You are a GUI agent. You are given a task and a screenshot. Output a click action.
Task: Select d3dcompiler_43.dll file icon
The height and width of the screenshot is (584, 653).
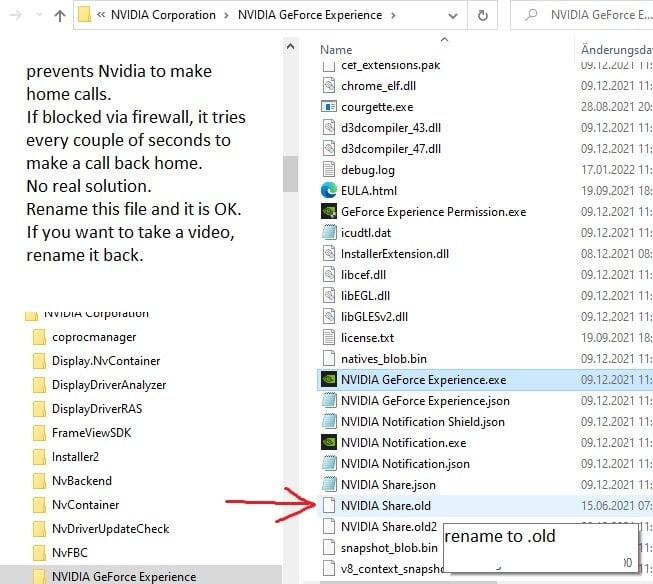click(329, 127)
